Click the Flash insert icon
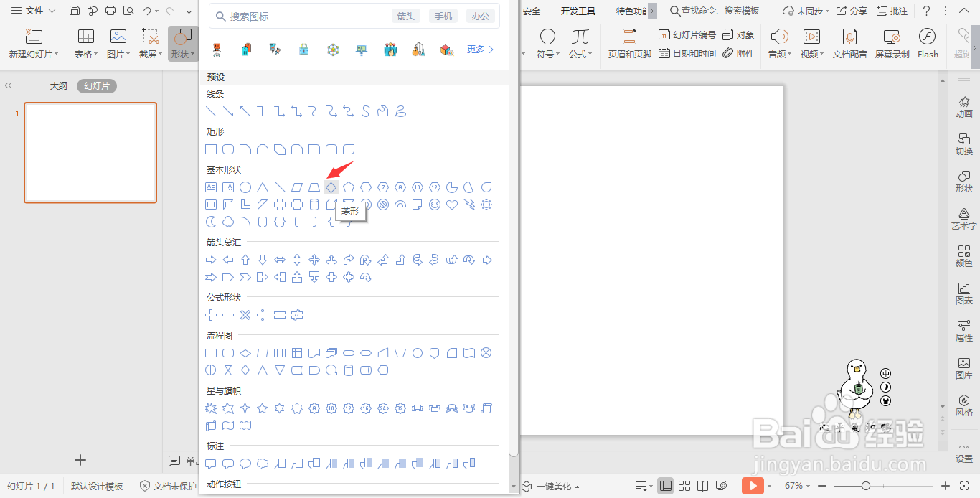This screenshot has width=980, height=498. click(928, 44)
